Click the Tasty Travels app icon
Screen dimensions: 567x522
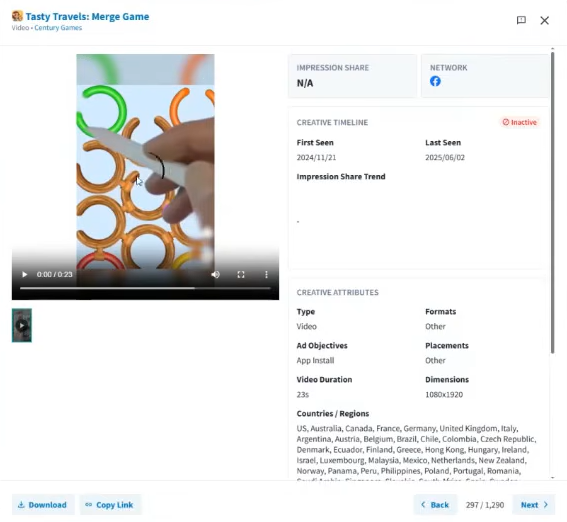coord(17,16)
